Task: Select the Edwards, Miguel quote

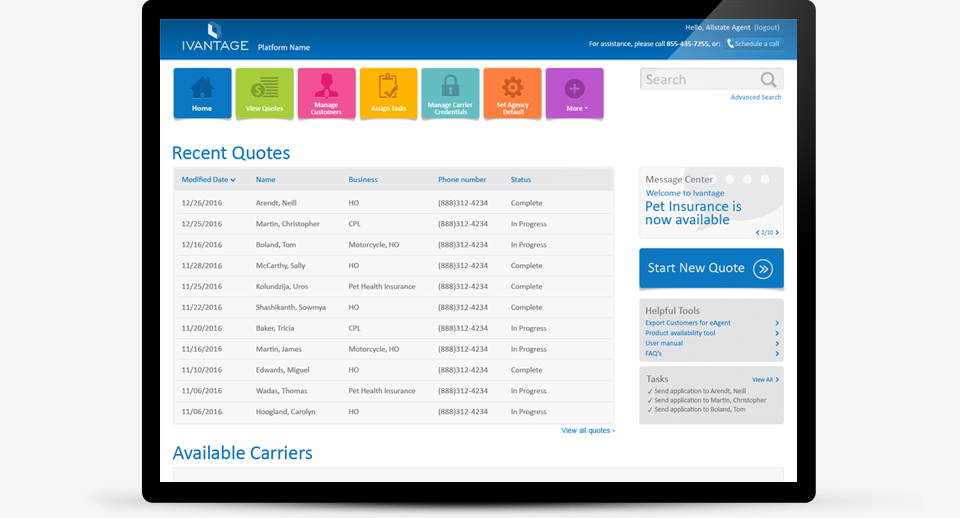Action: pos(394,370)
